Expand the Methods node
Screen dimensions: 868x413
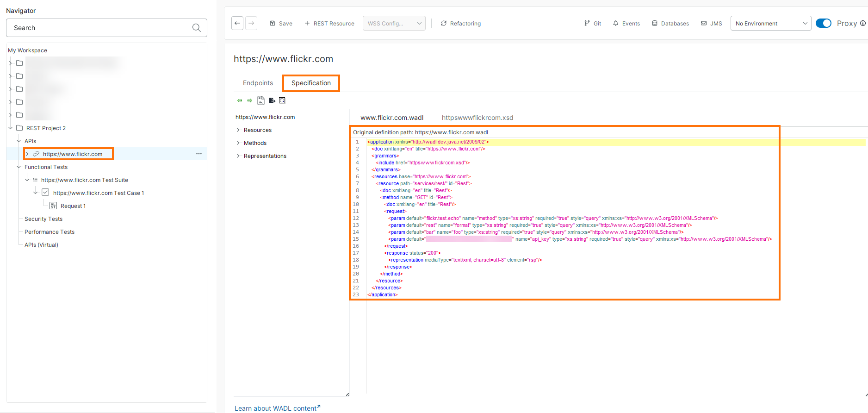pyautogui.click(x=238, y=143)
